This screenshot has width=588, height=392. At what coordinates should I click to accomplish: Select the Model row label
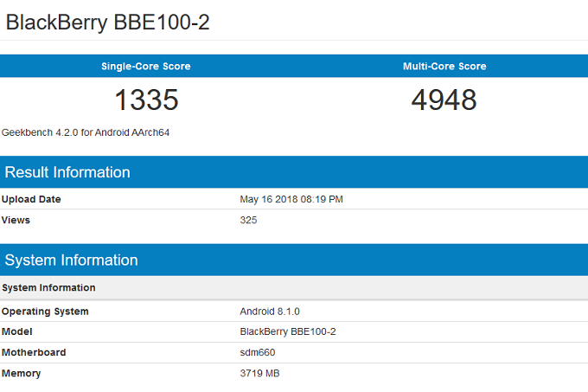pyautogui.click(x=17, y=331)
